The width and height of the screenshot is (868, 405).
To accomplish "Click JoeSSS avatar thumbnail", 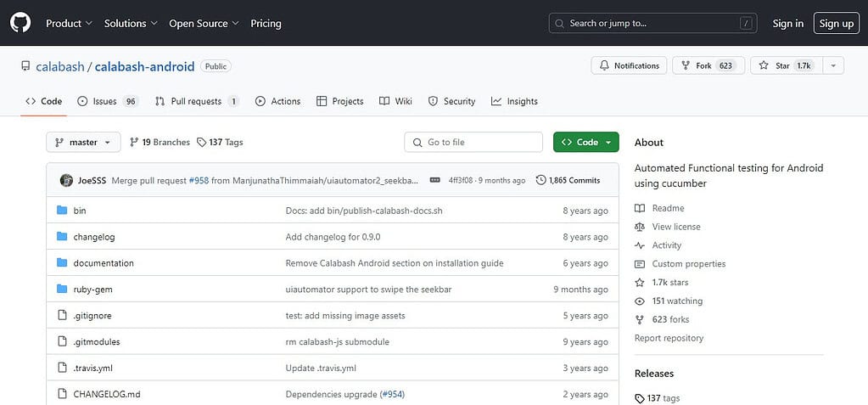I will (66, 180).
